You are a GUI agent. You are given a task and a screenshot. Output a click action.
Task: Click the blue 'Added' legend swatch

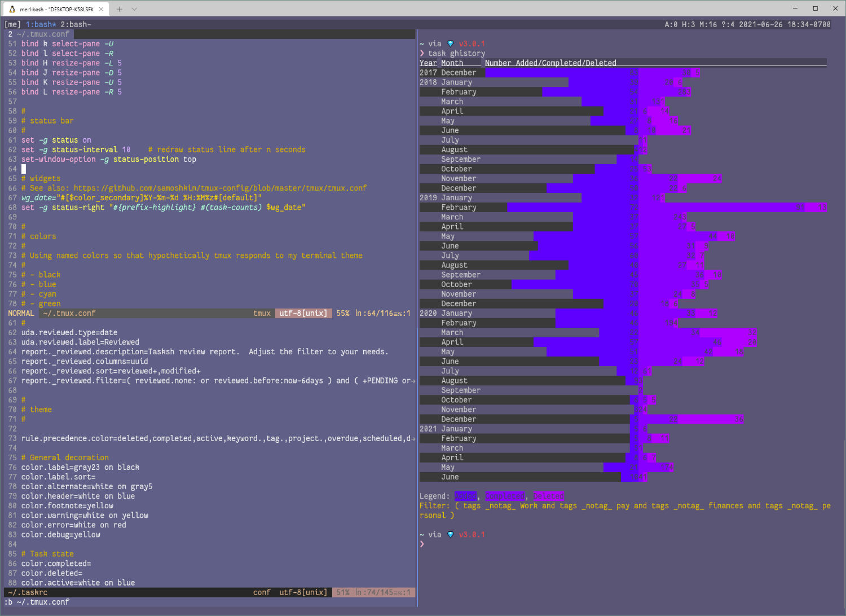tap(466, 496)
